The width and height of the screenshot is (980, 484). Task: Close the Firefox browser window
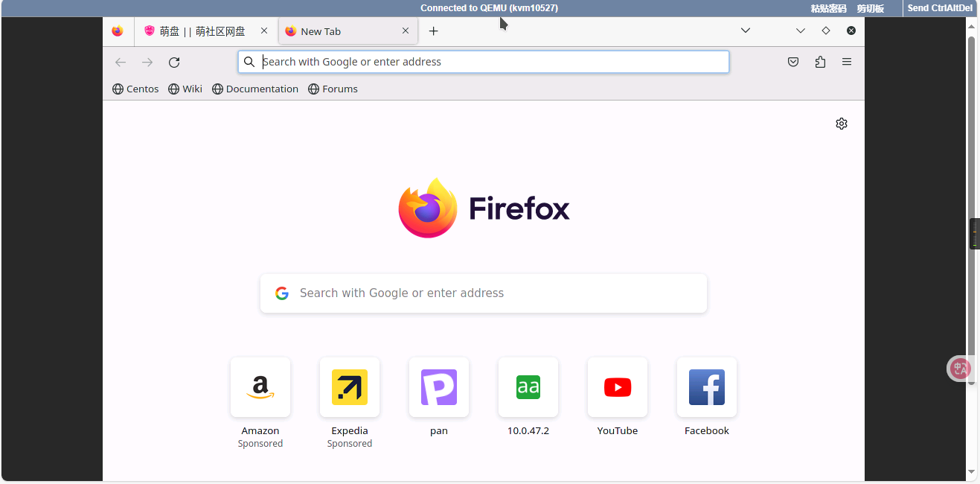pos(851,31)
